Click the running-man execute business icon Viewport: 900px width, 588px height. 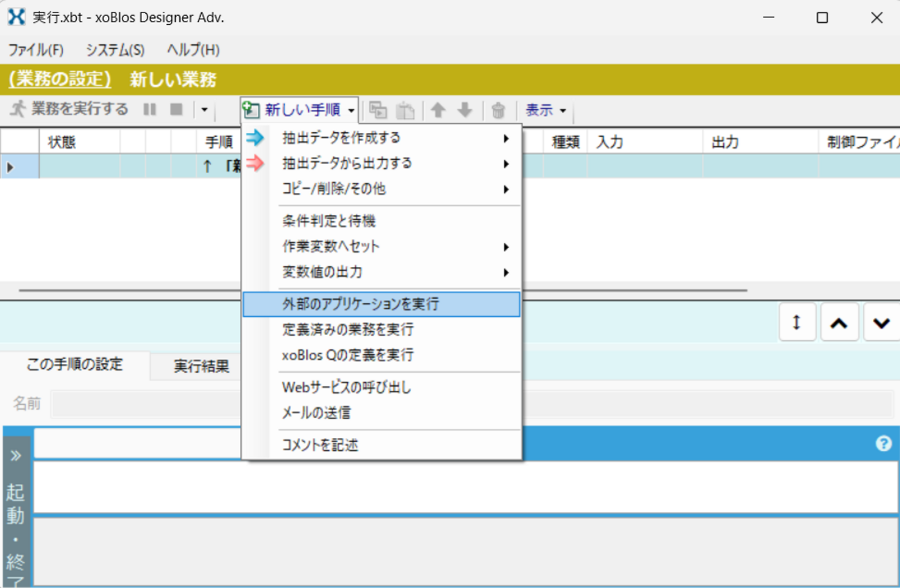click(18, 109)
